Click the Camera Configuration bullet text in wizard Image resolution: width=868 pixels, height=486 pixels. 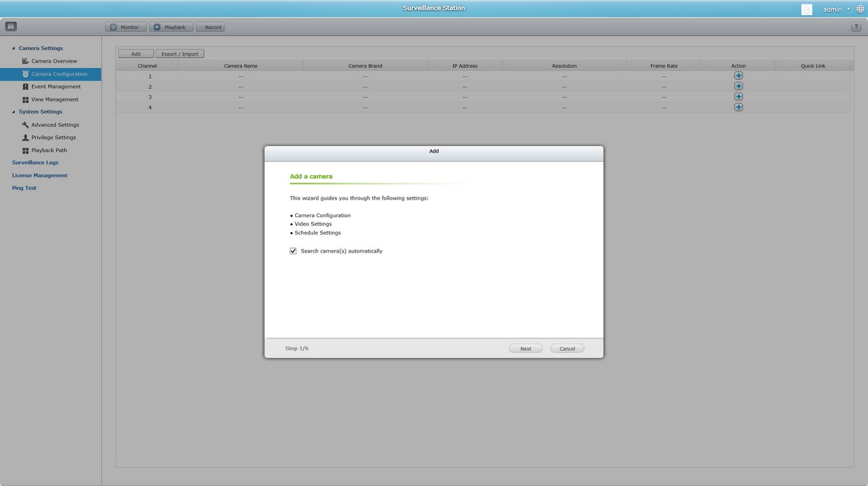coord(323,215)
